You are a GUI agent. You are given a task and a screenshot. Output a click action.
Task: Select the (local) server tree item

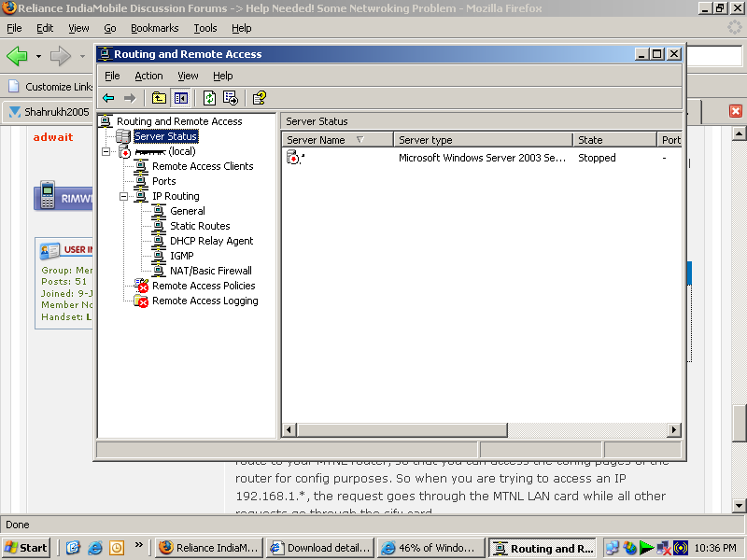165,151
